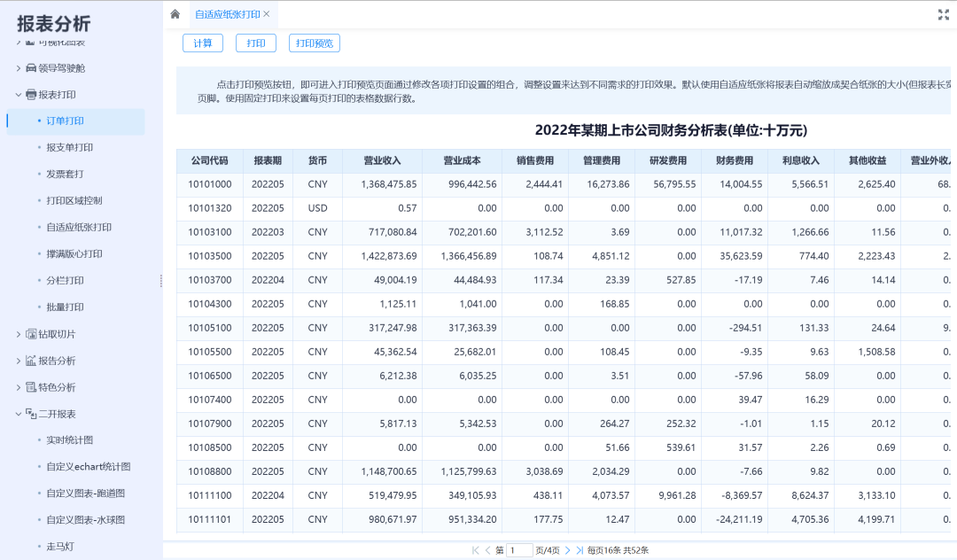Viewport: 957px width, 560px height.
Task: Open the 发票套打 menu item
Action: pos(65,174)
